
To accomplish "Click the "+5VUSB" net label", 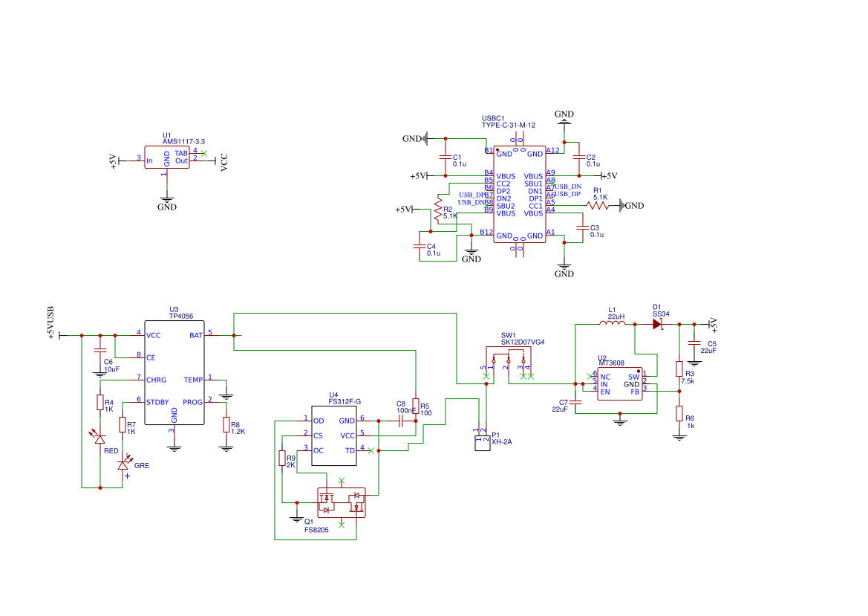I will [x=51, y=322].
